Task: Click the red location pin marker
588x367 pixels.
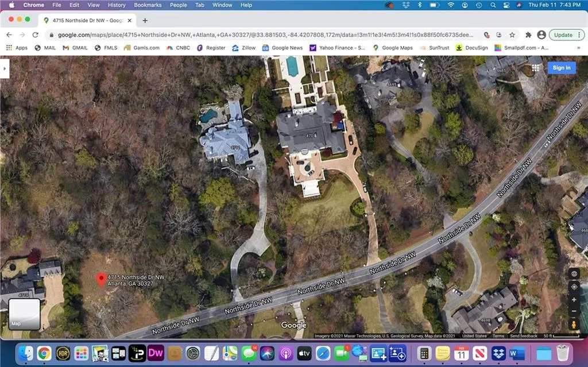Action: tap(101, 280)
